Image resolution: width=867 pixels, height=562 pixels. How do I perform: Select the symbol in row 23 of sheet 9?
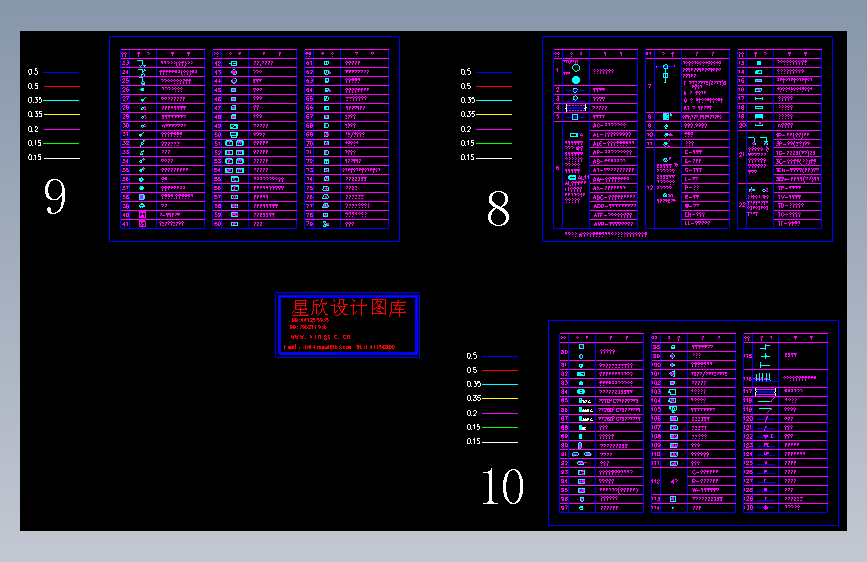point(142,63)
